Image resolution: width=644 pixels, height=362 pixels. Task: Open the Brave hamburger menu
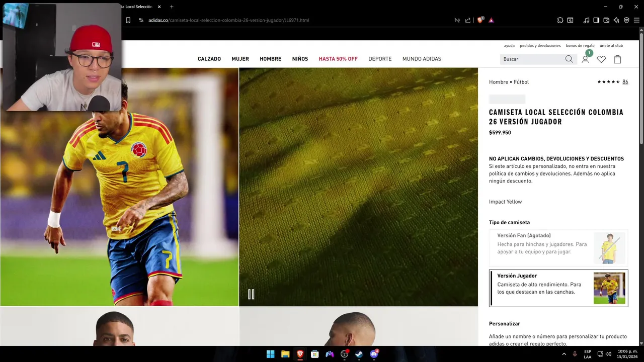(x=636, y=20)
